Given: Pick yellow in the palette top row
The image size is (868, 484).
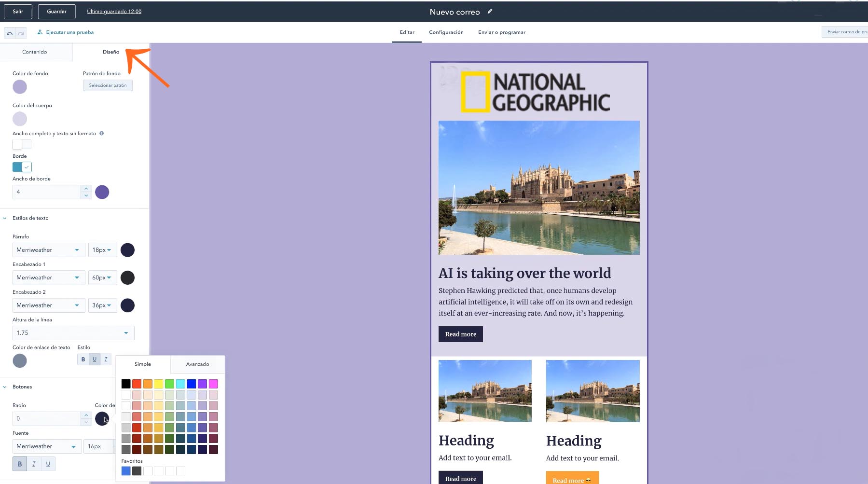Looking at the screenshot, I should click(x=159, y=384).
